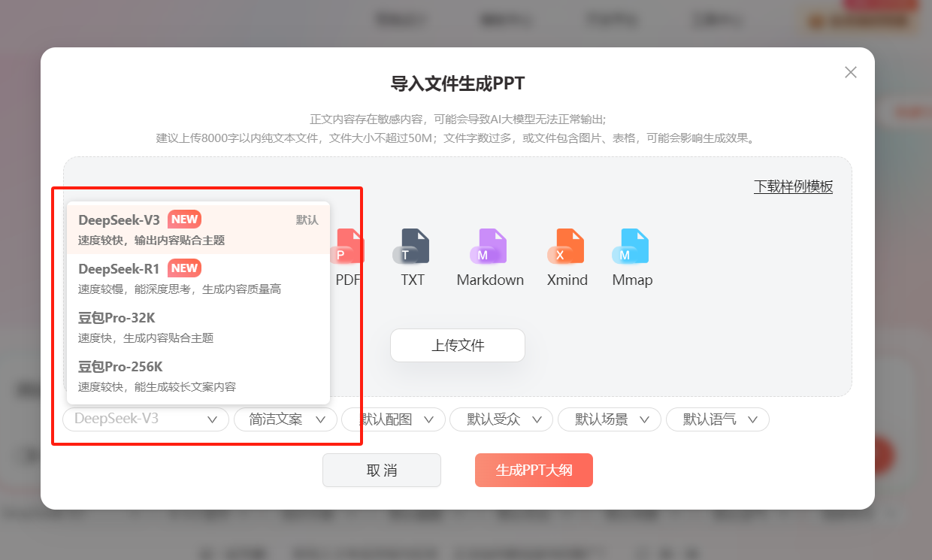
Task: Click the NEW badge beside DeepSeek-V3
Action: click(x=184, y=219)
